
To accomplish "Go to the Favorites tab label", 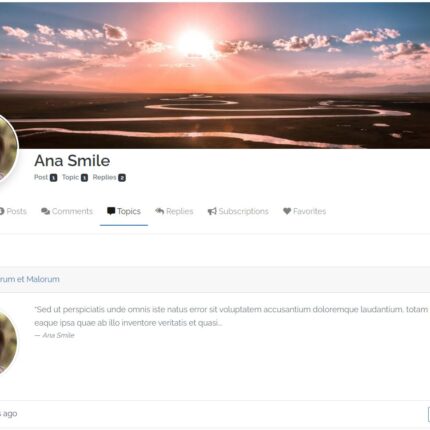I will pos(309,211).
